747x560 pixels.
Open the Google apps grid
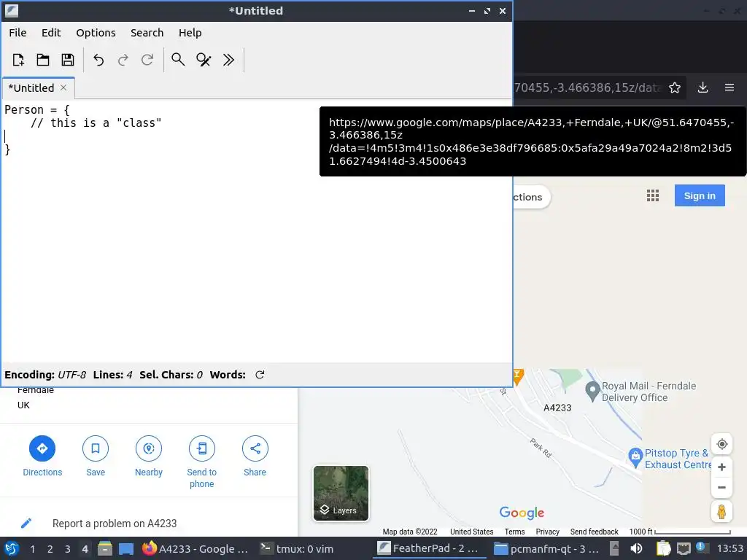tap(653, 195)
